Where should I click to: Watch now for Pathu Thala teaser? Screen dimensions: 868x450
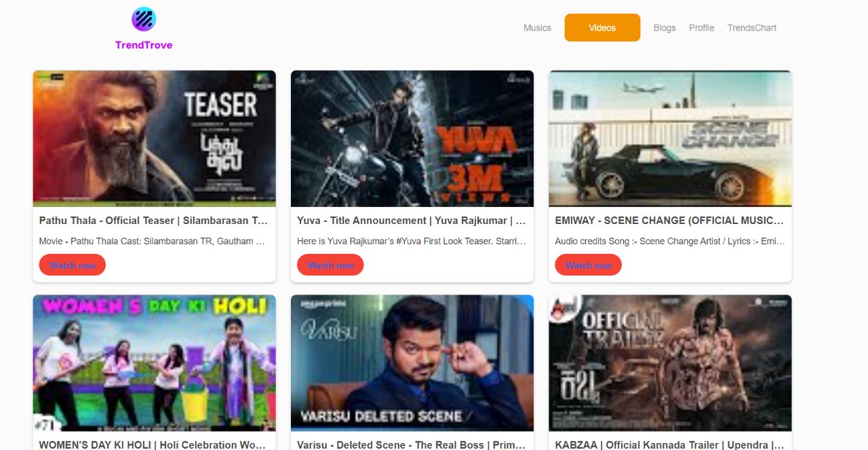coord(73,265)
